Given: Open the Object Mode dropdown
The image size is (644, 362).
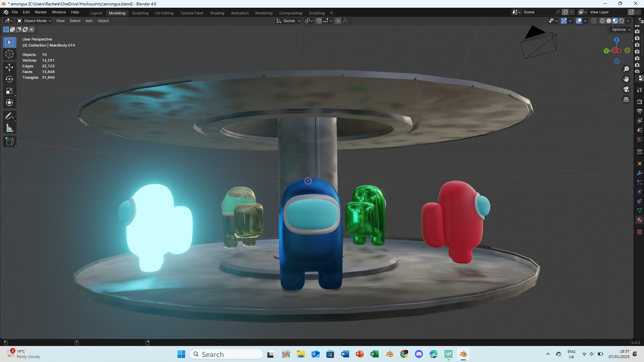Looking at the screenshot, I should pos(34,21).
